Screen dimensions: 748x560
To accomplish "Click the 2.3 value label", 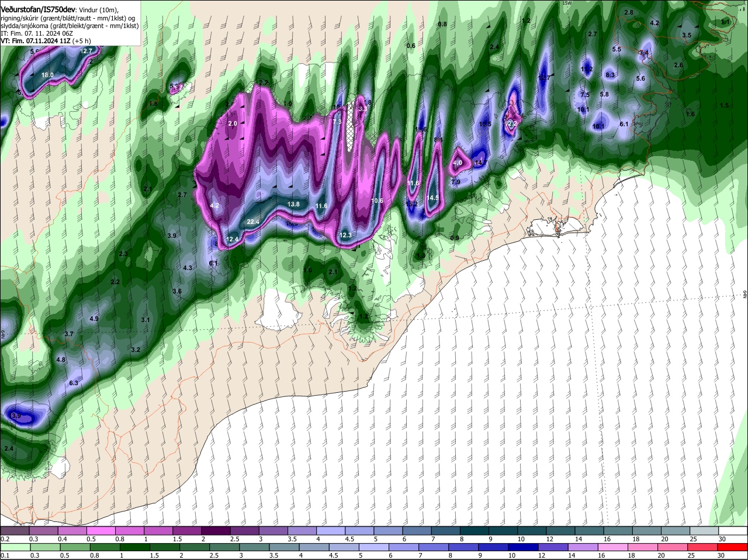I will point(123,254).
